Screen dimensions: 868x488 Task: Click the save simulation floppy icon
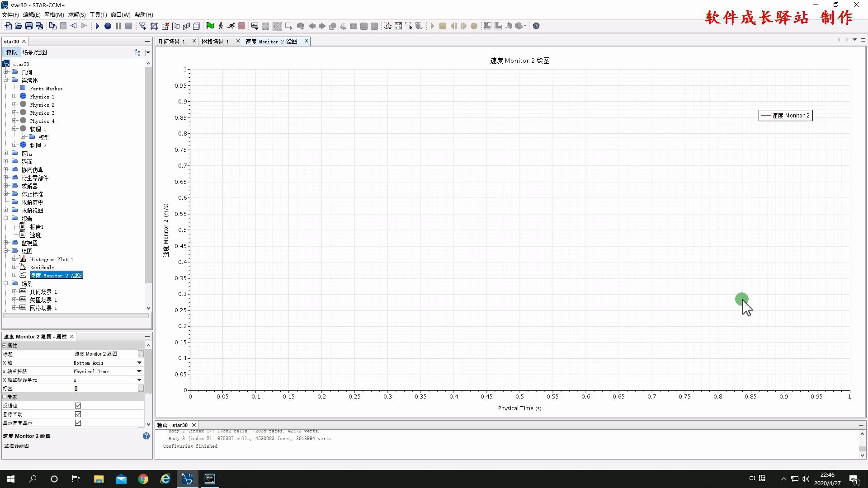(29, 26)
